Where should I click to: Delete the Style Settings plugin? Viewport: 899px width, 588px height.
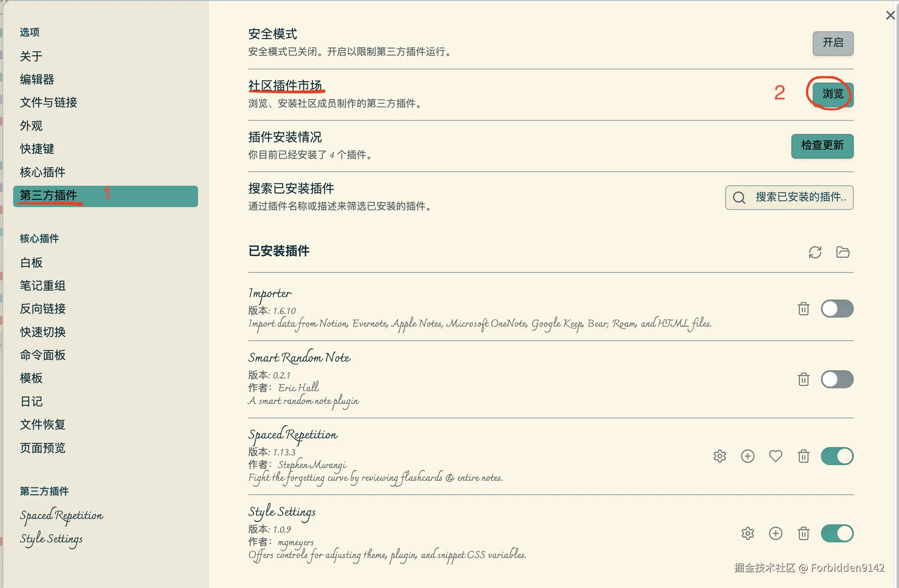coord(804,533)
